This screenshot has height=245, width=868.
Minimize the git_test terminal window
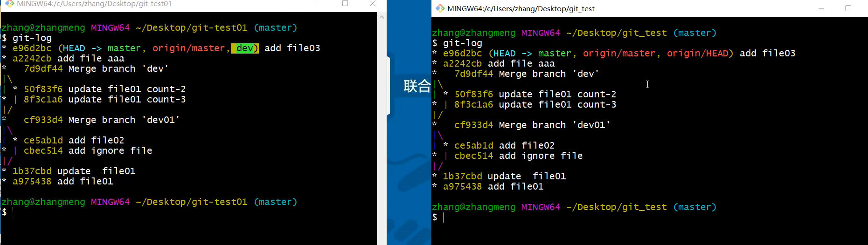(821, 8)
